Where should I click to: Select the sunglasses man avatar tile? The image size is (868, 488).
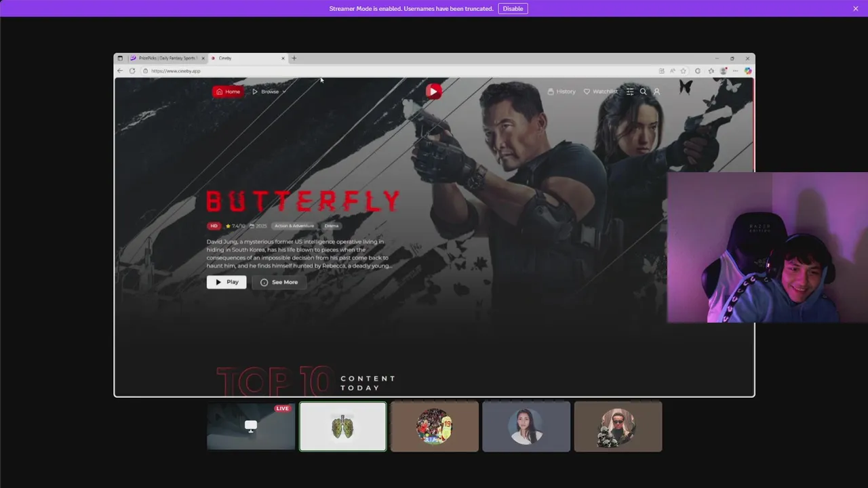618,426
